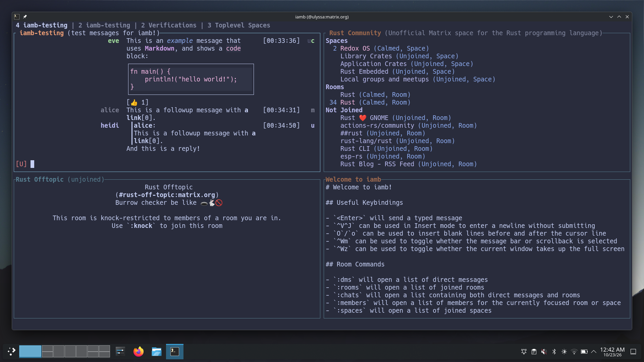Image resolution: width=644 pixels, height=362 pixels.
Task: Expand the hidden system tray icons arrow
Action: (593, 352)
